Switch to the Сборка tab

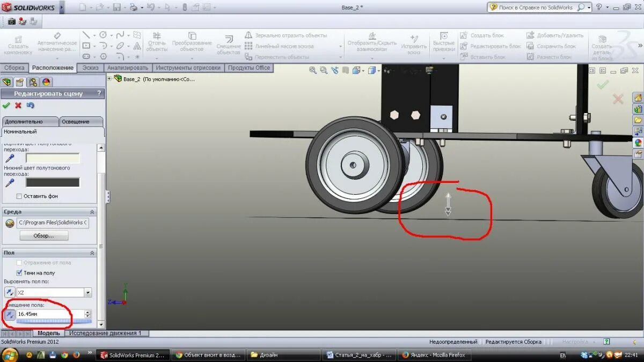[x=14, y=68]
